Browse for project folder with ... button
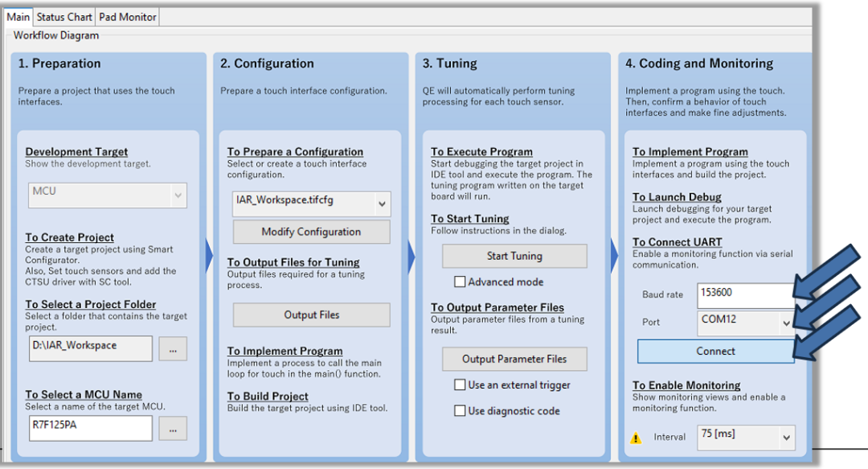Screen dimensions: 868x469 pyautogui.click(x=173, y=349)
